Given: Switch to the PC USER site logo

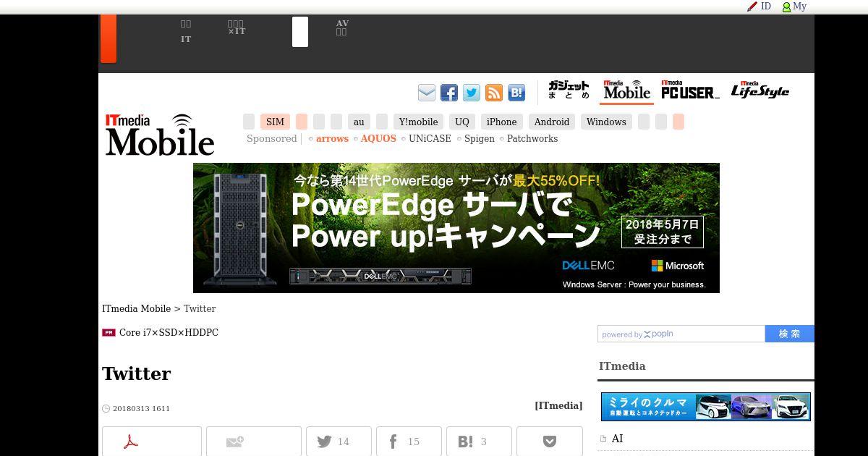Looking at the screenshot, I should click(690, 90).
